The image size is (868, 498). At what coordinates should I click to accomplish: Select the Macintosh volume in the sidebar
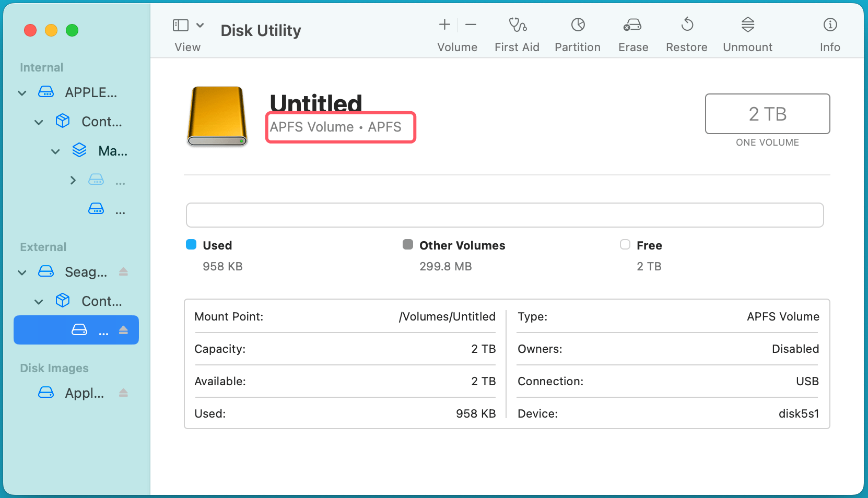[x=111, y=151]
